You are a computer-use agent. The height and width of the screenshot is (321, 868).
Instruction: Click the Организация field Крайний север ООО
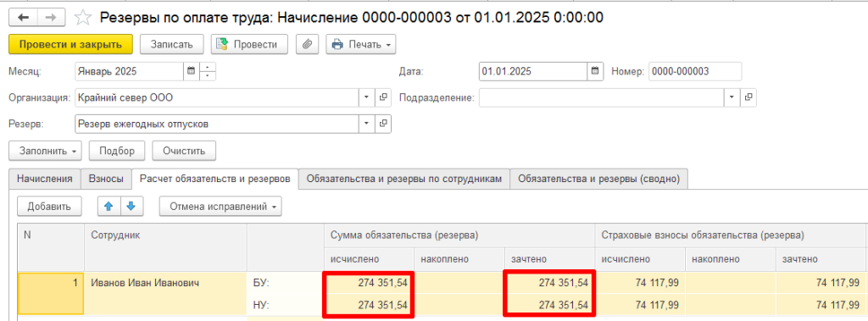click(217, 98)
